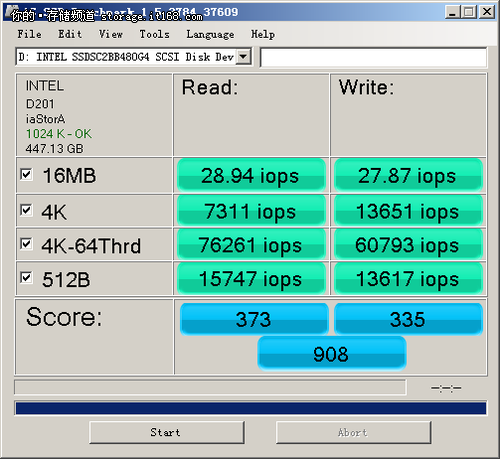Toggle the 512B test checkbox

coord(26,278)
